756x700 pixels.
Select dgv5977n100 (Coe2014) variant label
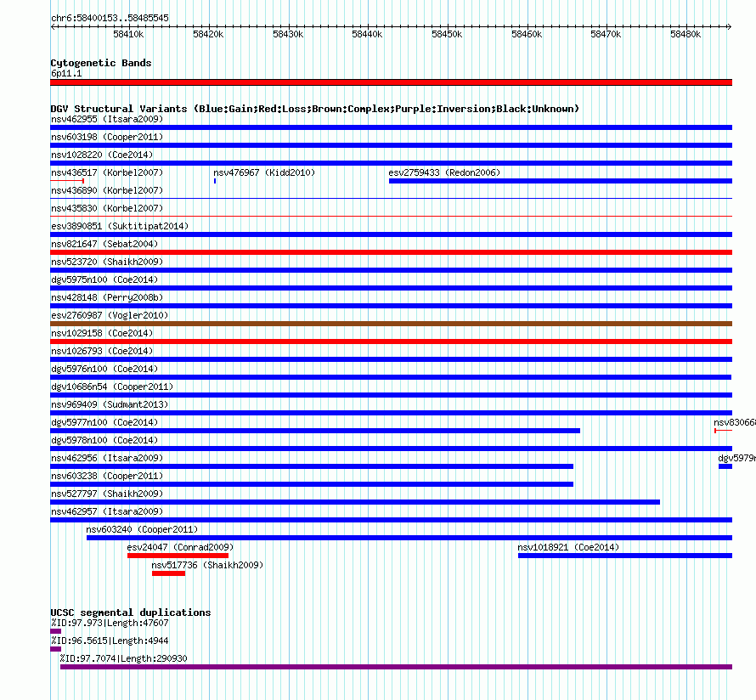click(104, 422)
